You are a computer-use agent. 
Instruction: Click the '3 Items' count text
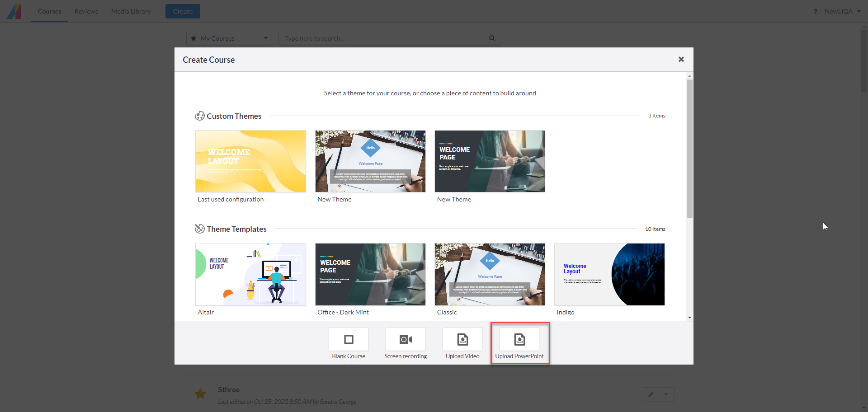[x=656, y=116]
